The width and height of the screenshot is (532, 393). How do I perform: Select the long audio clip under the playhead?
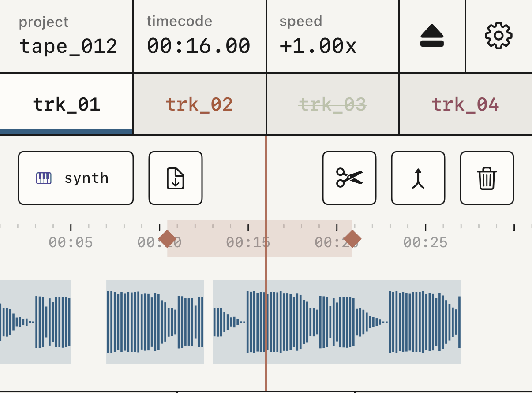337,322
